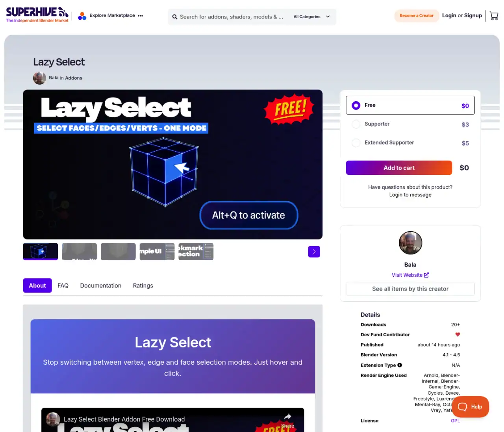Switch to the FAQ tab
Image resolution: width=504 pixels, height=432 pixels.
(63, 286)
